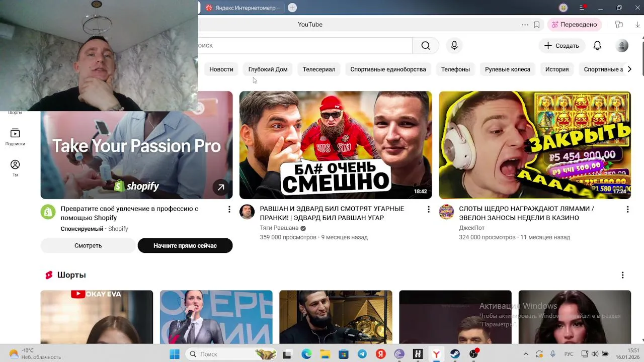Click the YouTube search magnifier button
644x362 pixels.
426,46
